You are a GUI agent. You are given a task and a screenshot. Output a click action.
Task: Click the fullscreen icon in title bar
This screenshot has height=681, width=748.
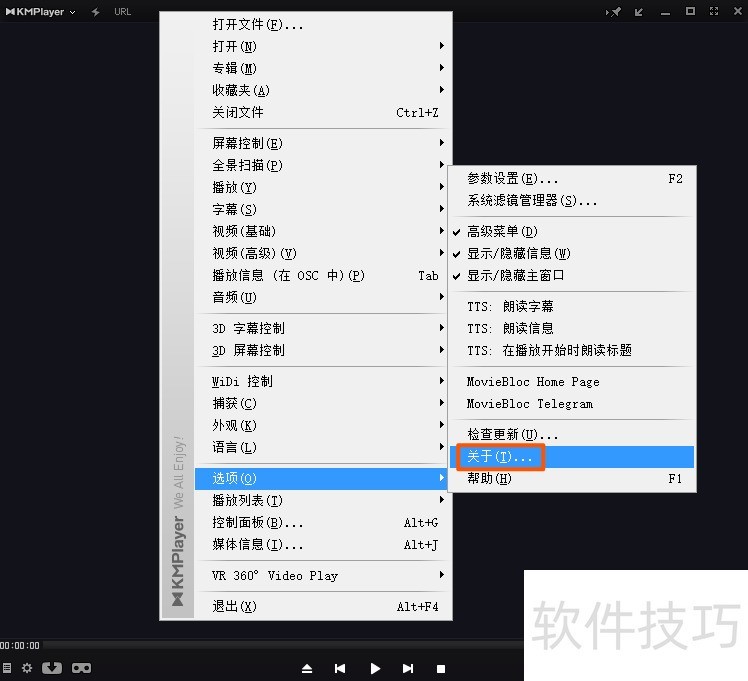(x=714, y=11)
